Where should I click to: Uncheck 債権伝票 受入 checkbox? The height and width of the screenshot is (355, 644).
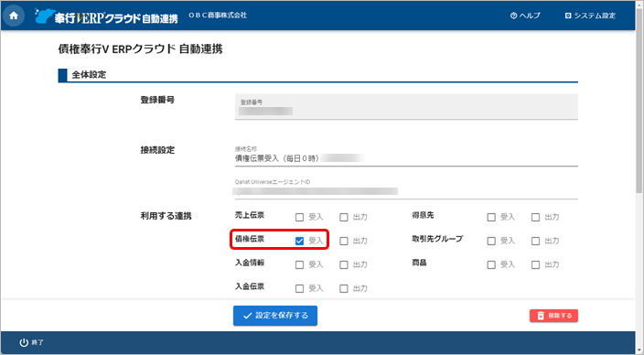point(299,241)
